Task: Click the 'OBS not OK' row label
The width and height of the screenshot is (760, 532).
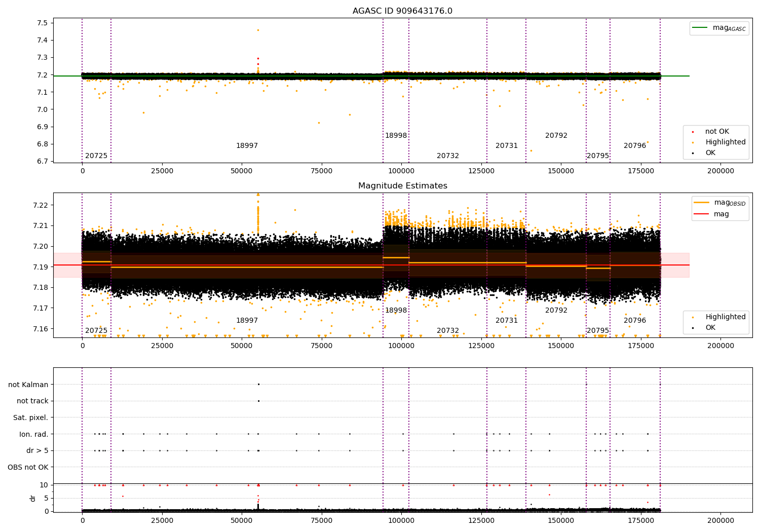Action: tap(28, 467)
